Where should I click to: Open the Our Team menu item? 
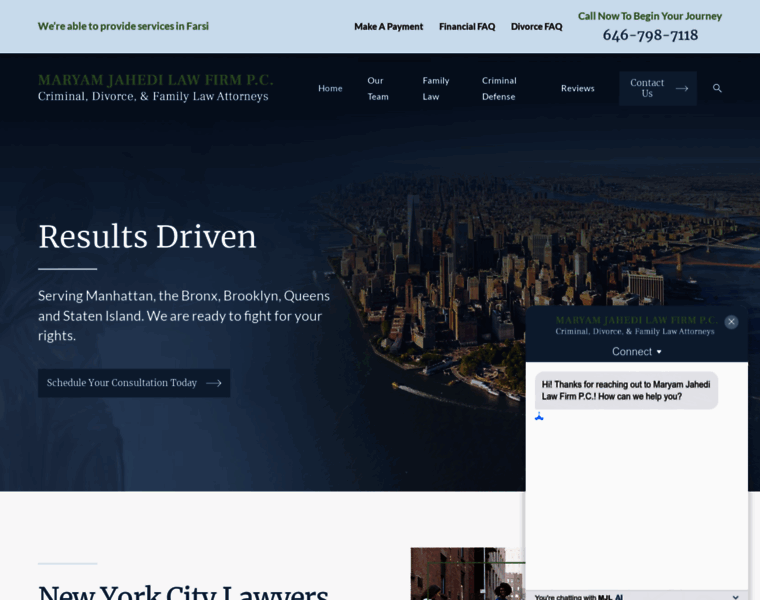point(378,88)
